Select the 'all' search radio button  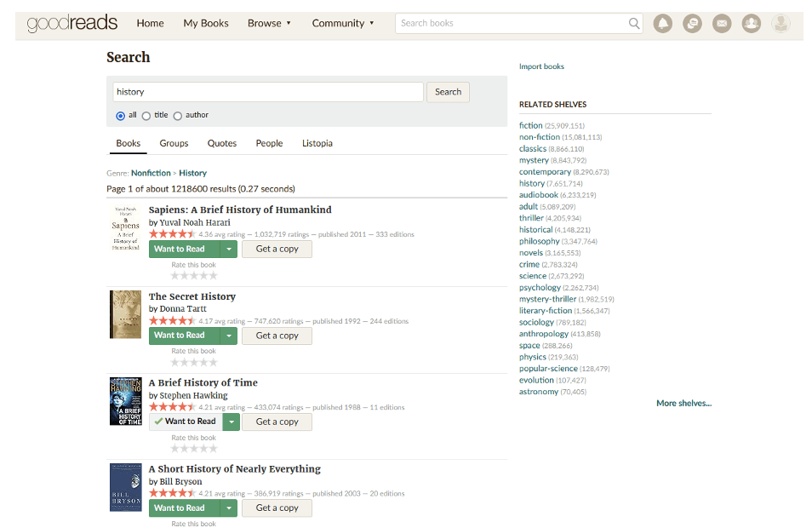121,116
